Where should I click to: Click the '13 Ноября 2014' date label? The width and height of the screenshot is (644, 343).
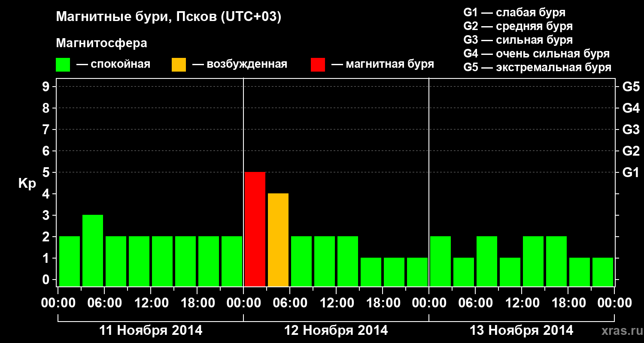[522, 330]
